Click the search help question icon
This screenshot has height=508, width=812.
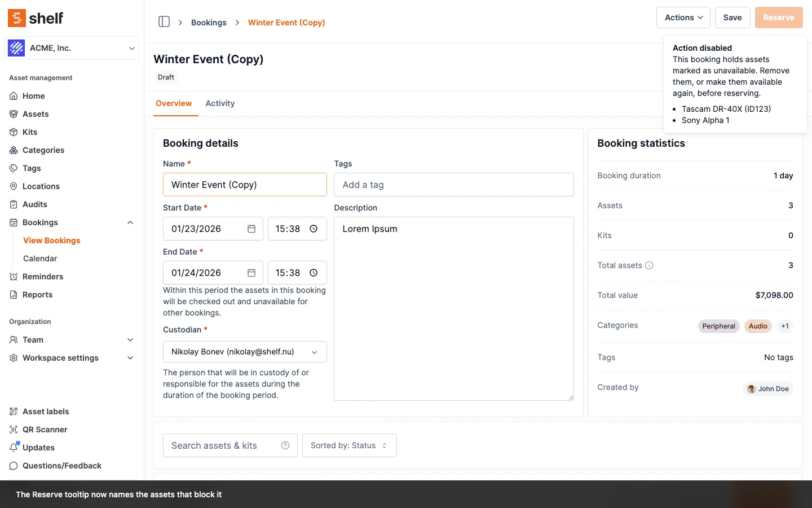285,445
